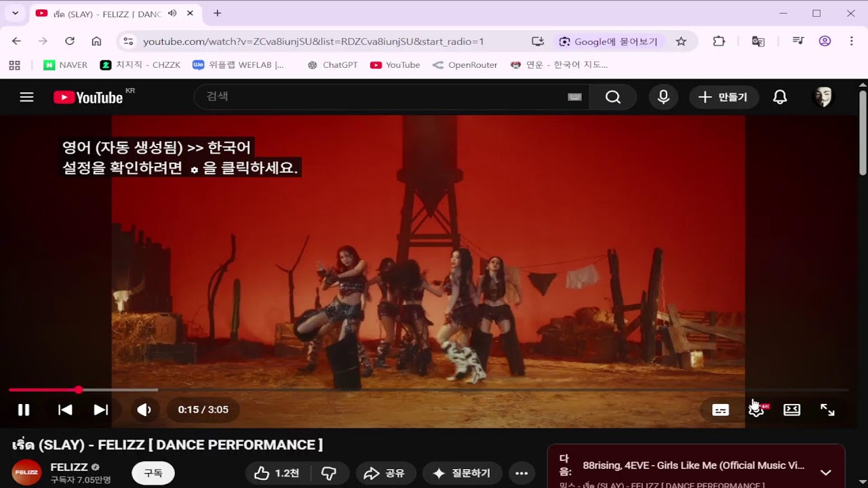The width and height of the screenshot is (868, 488).
Task: Share the video via 공유
Action: coord(384,473)
